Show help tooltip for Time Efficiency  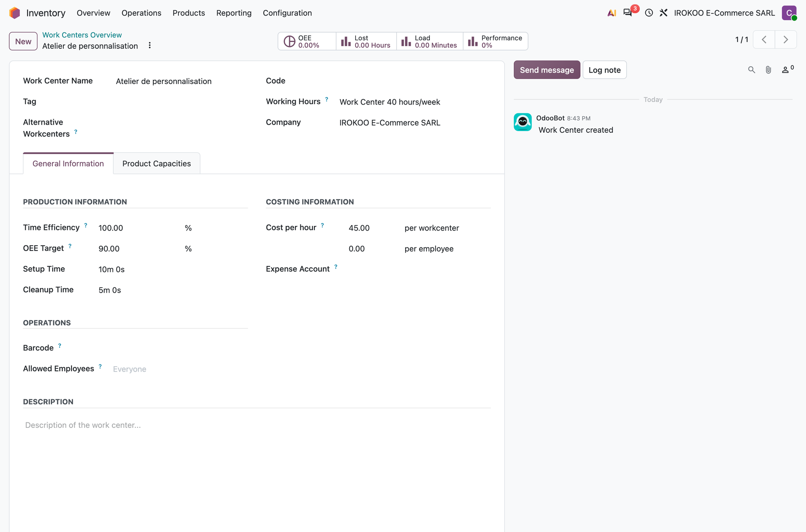click(86, 225)
